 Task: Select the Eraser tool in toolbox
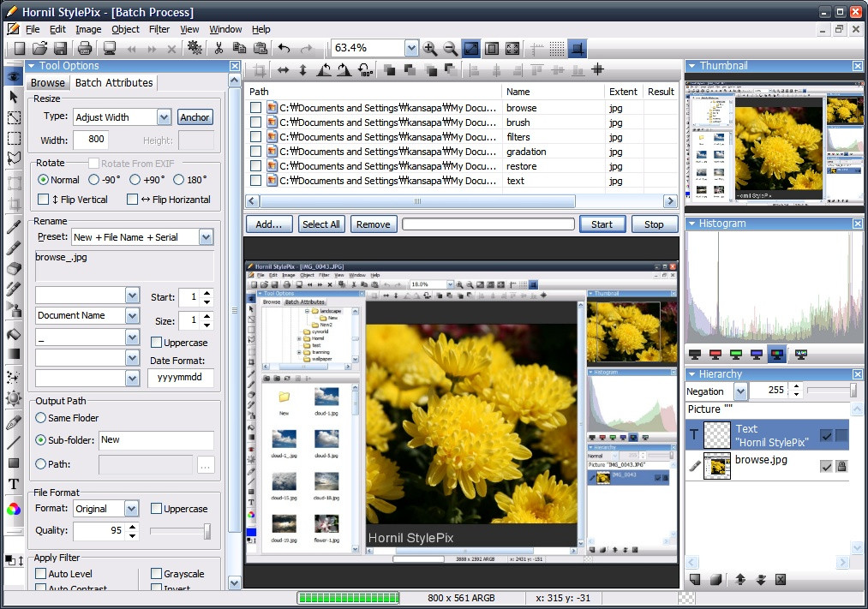click(14, 269)
